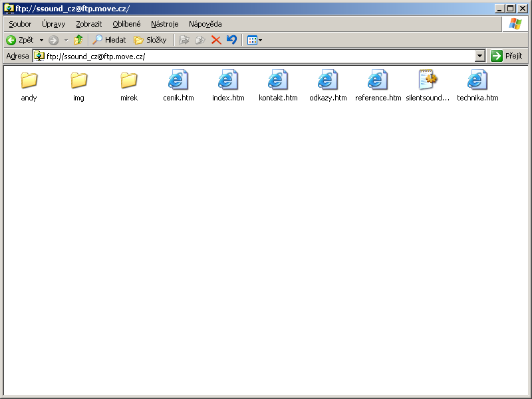Open the Soubor menu
The width and height of the screenshot is (532, 399).
(20, 24)
